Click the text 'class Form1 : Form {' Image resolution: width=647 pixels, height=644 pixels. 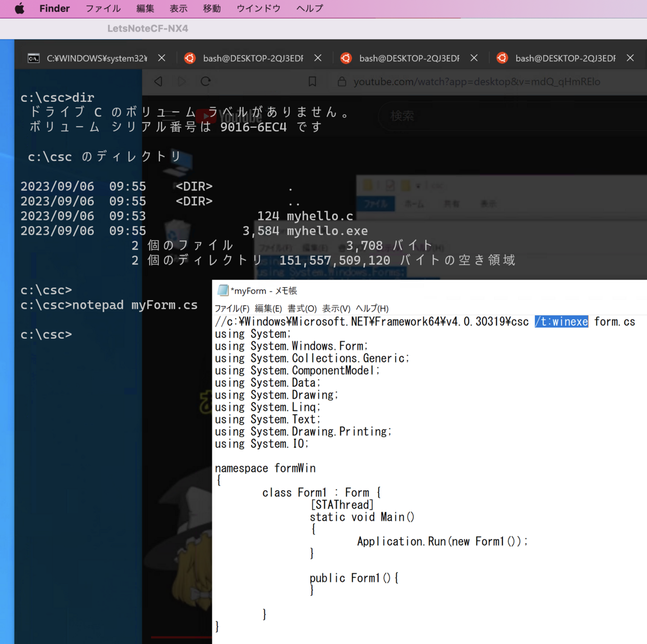point(321,493)
